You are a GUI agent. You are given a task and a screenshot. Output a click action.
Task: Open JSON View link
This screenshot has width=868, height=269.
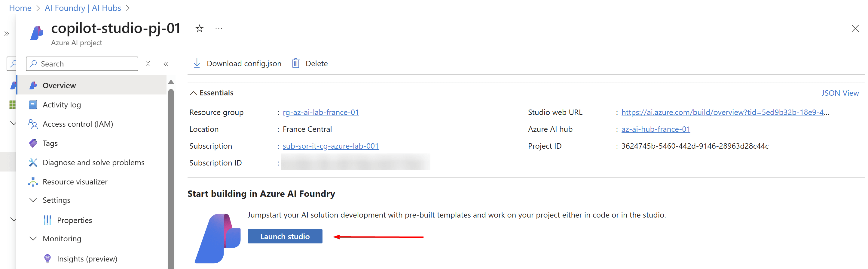(x=840, y=93)
